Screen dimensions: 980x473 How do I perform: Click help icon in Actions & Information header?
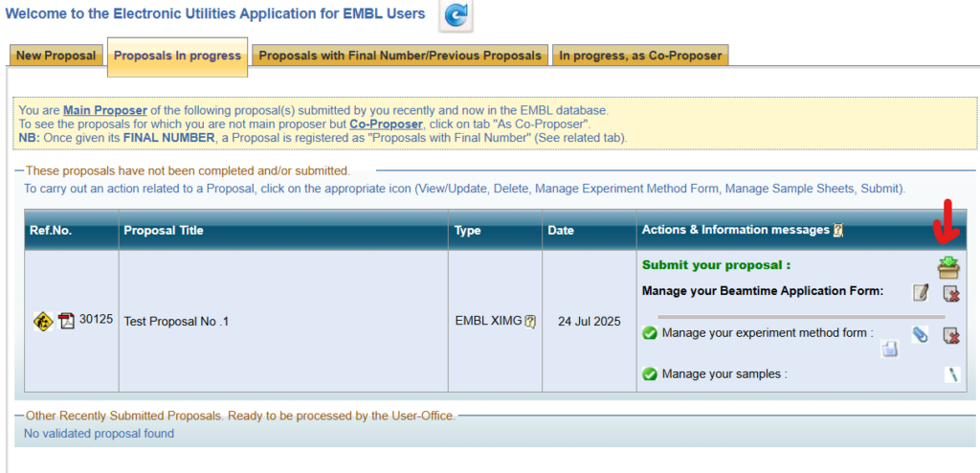pyautogui.click(x=838, y=231)
